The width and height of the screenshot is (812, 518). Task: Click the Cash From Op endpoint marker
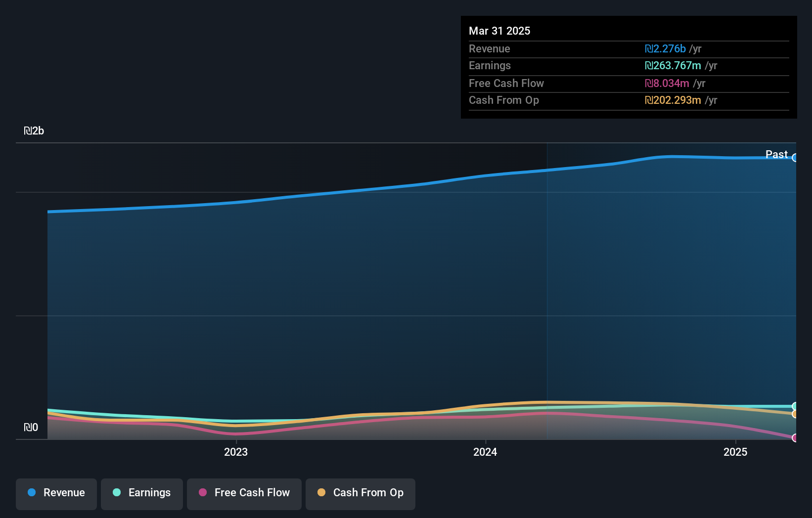pyautogui.click(x=795, y=414)
